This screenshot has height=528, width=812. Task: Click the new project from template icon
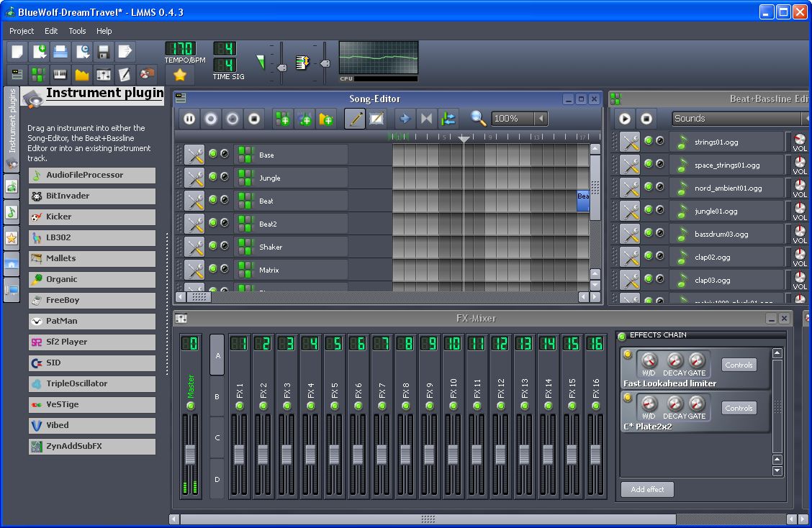[39, 52]
